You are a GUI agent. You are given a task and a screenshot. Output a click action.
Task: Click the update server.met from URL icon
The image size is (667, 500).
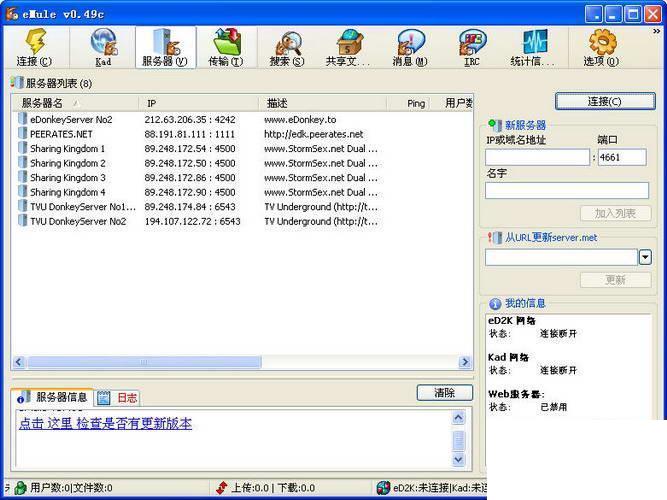(495, 237)
